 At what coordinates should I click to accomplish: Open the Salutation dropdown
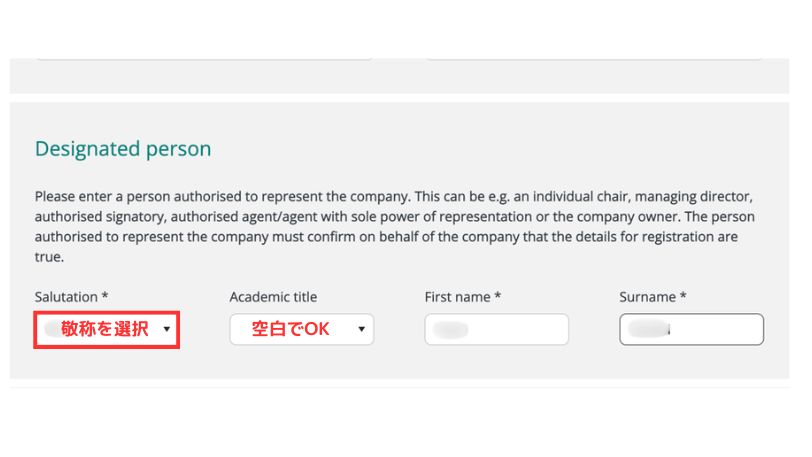coord(107,329)
